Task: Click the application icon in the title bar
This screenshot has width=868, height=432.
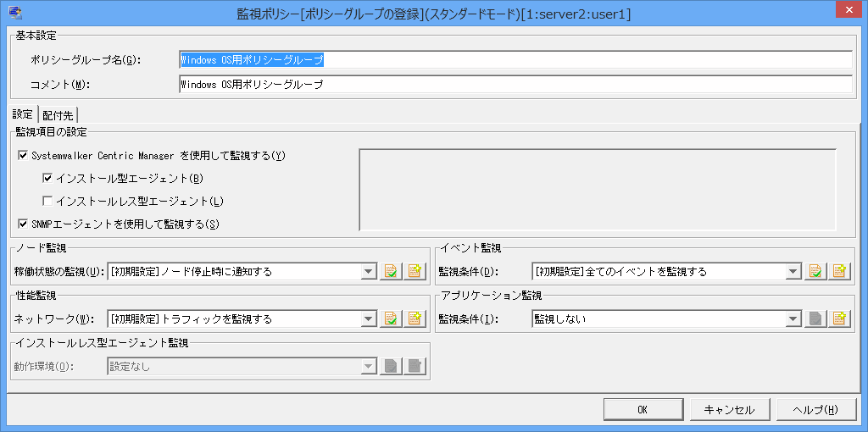Action: pos(15,14)
